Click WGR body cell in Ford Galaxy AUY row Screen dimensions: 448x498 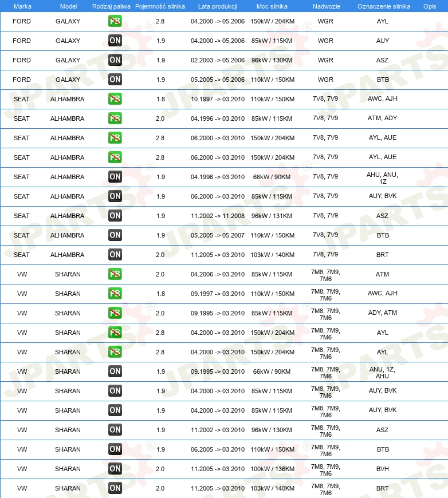pos(325,41)
